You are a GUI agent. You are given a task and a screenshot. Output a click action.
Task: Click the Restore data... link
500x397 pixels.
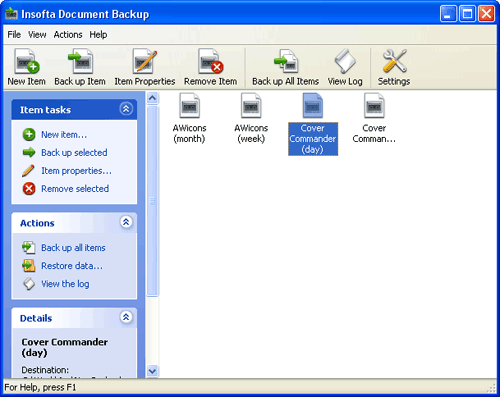pos(72,266)
